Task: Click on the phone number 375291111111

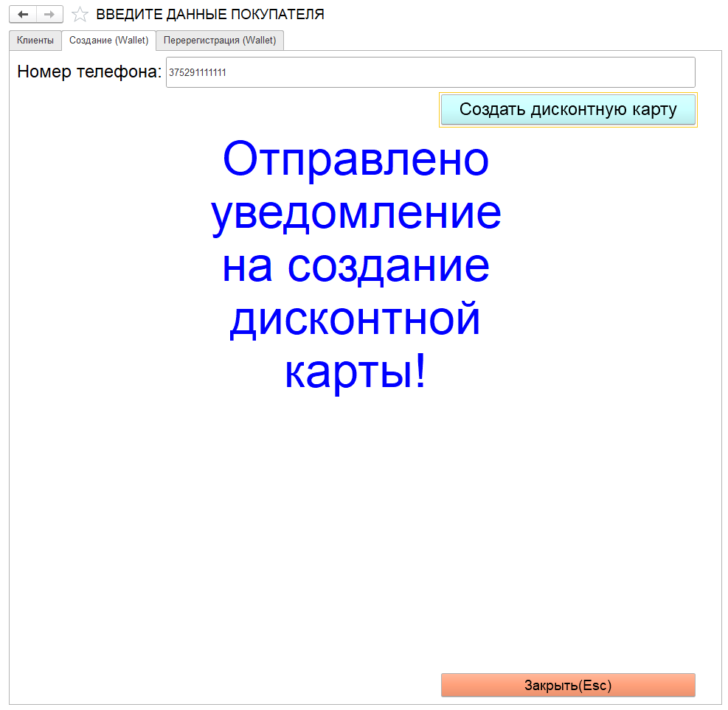Action: [198, 73]
